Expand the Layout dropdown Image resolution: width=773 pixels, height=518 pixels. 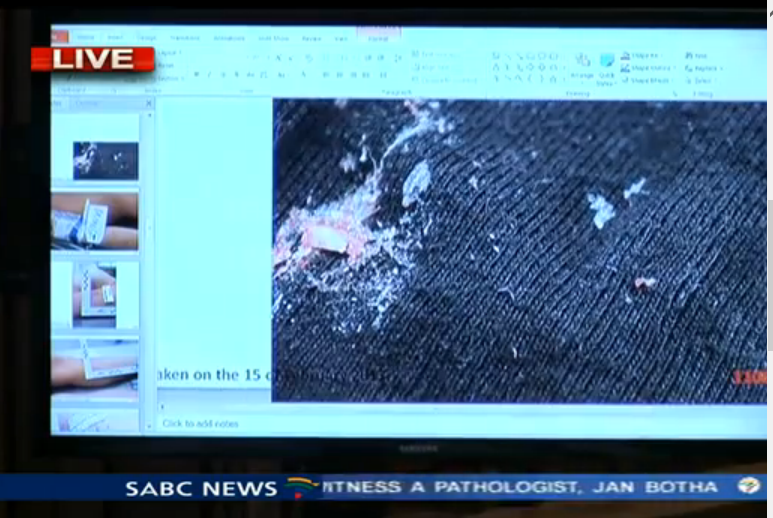(166, 52)
